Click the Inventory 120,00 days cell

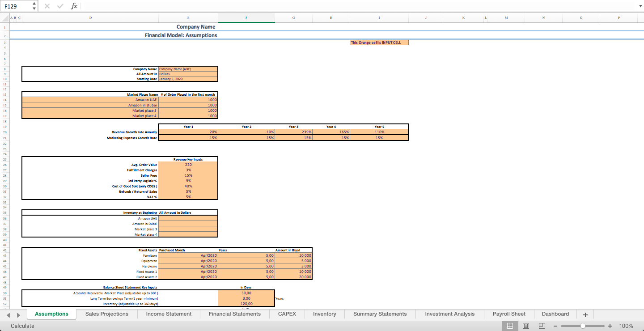pos(246,304)
